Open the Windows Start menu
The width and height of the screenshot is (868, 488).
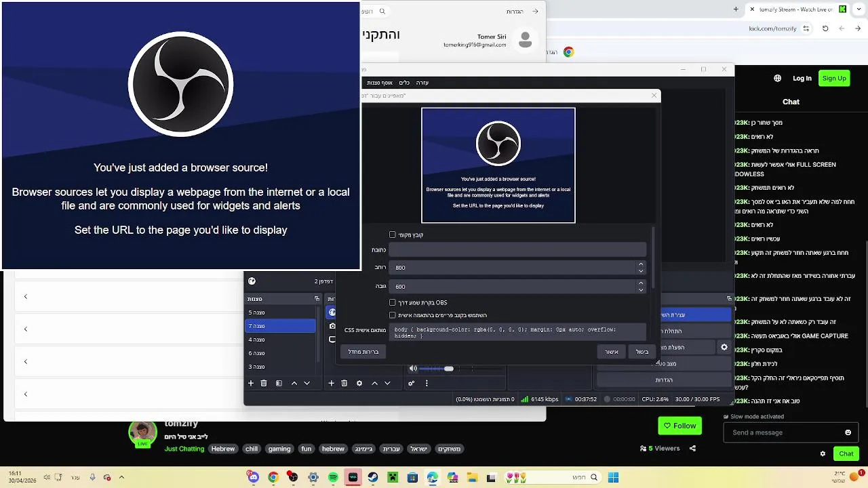coord(613,478)
